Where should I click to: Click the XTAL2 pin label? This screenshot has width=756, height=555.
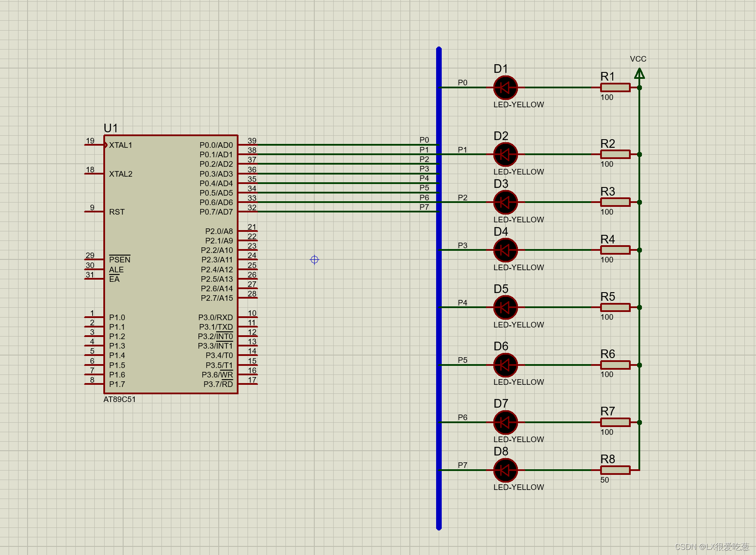point(121,174)
